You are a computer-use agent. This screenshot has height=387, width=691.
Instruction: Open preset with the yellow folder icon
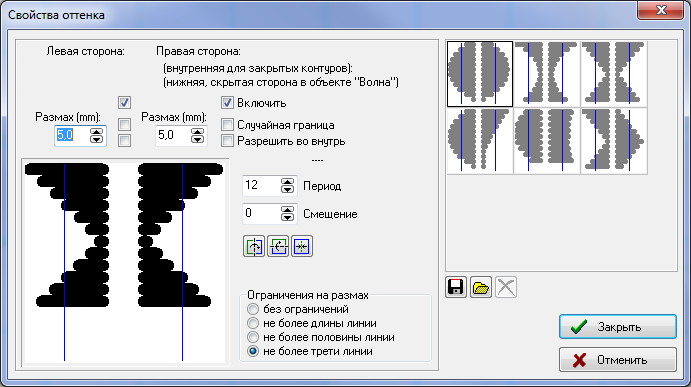click(x=481, y=287)
